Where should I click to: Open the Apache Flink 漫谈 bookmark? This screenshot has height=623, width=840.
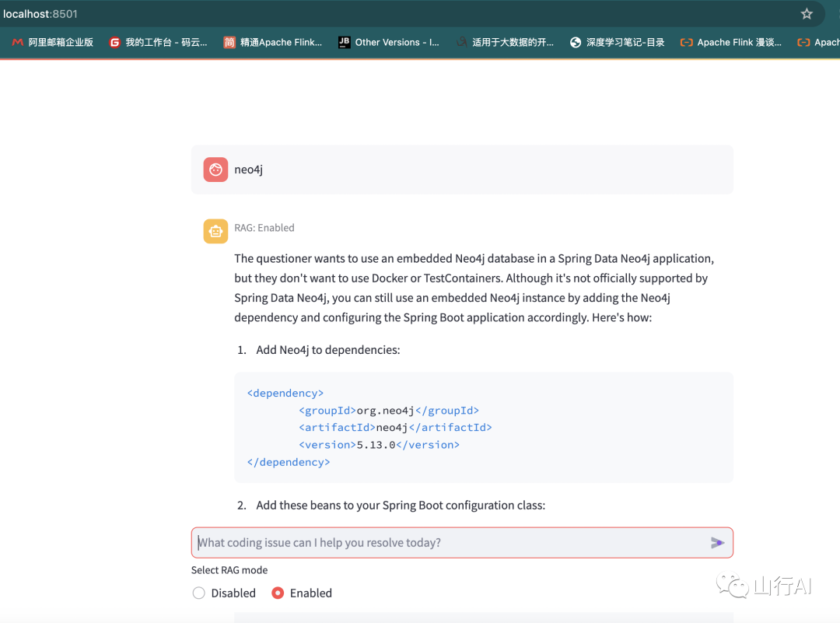point(730,42)
